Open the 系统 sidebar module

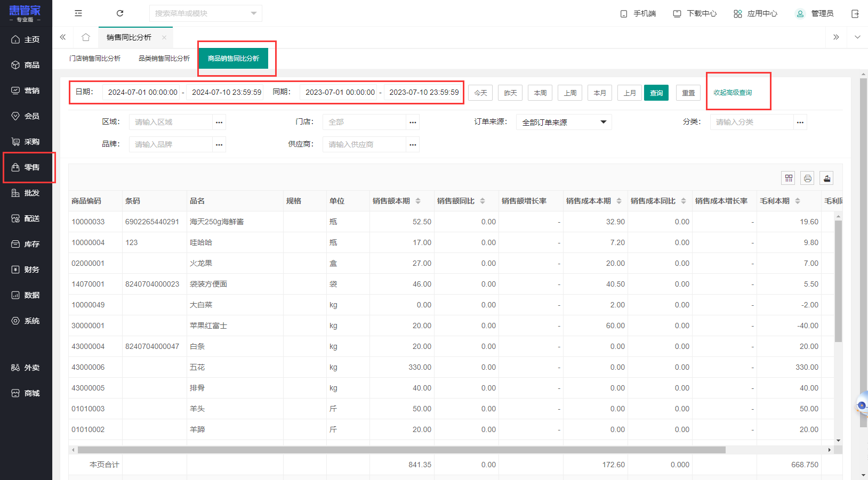click(26, 321)
